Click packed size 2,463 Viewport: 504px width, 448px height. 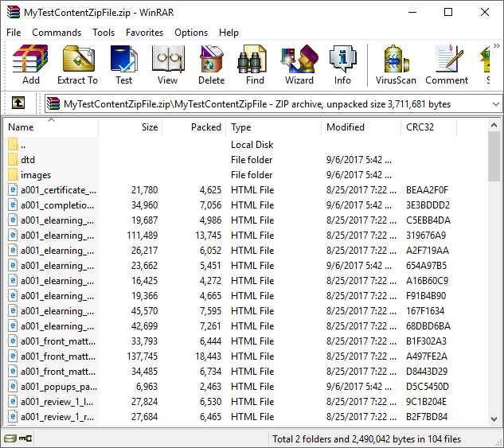[210, 387]
